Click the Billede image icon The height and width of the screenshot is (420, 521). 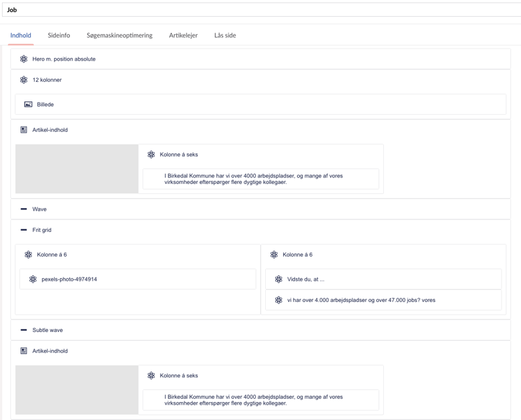pyautogui.click(x=28, y=105)
